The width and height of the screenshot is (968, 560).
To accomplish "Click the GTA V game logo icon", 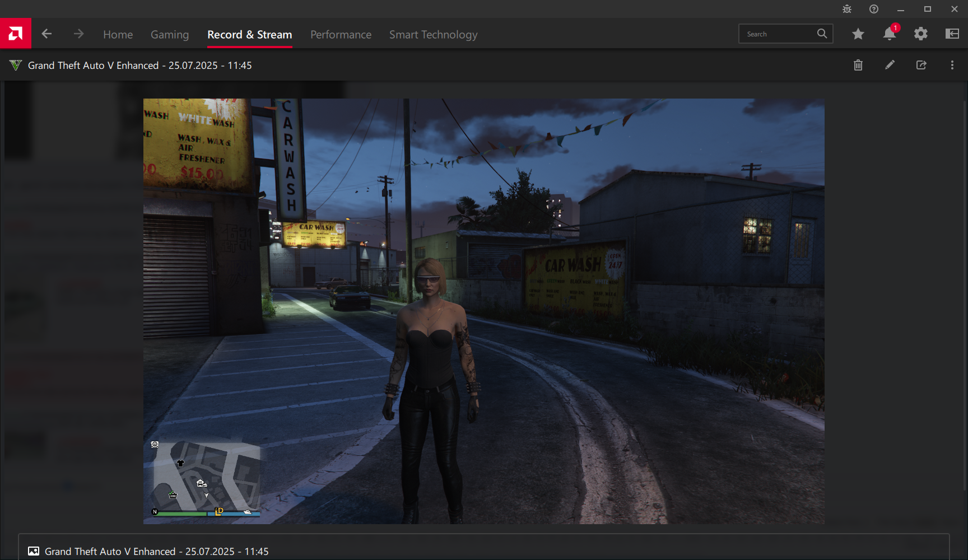I will [x=16, y=66].
